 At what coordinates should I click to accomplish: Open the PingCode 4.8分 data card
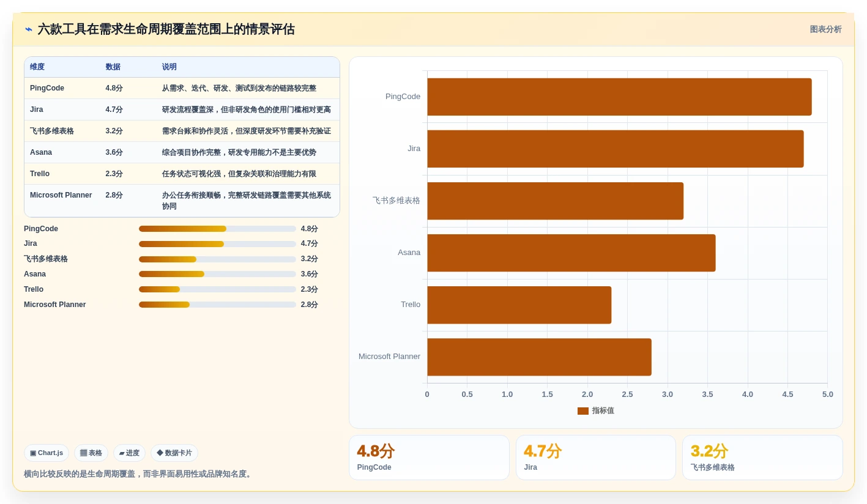(429, 458)
